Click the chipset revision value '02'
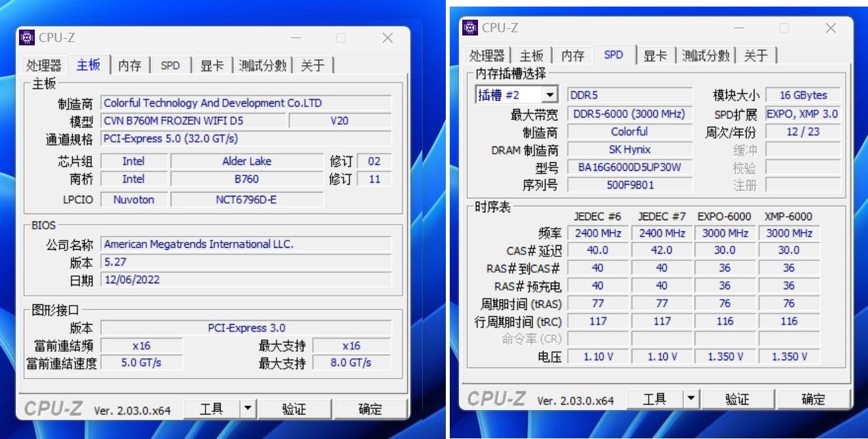The width and height of the screenshot is (868, 439). click(374, 161)
